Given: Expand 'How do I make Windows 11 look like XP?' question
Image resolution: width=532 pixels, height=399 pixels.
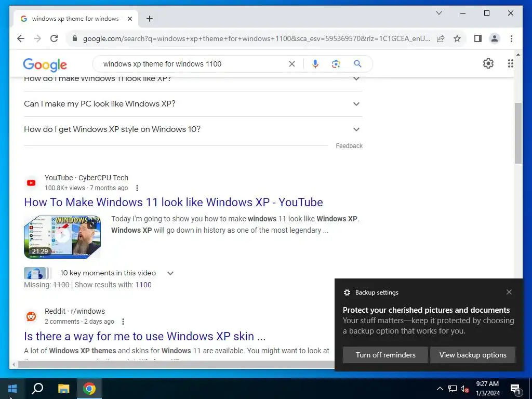Looking at the screenshot, I should [193, 81].
